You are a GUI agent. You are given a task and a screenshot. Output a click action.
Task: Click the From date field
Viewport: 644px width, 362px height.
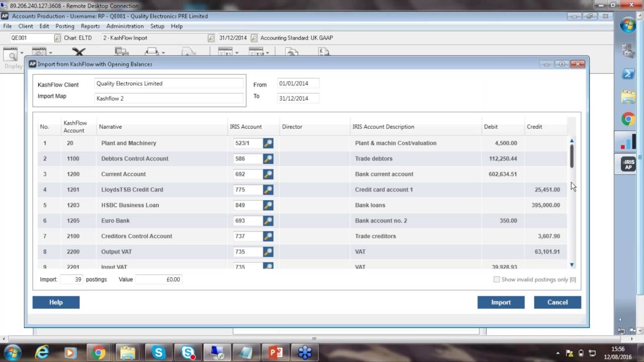(298, 83)
